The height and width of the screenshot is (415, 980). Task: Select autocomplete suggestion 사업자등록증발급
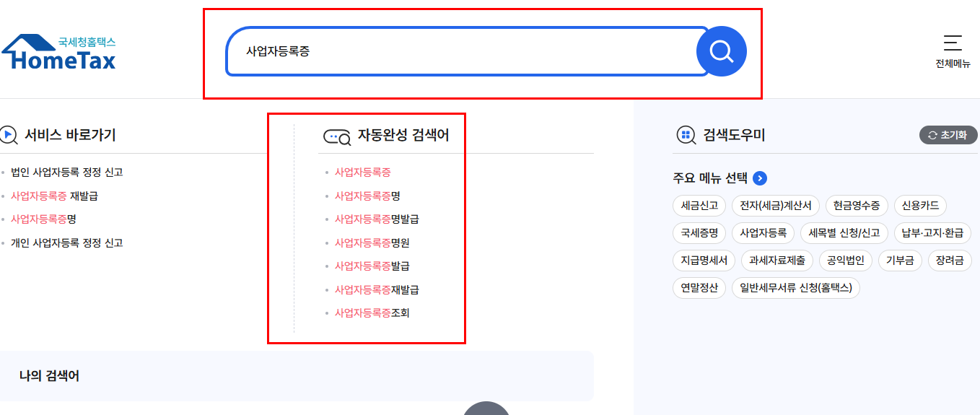pyautogui.click(x=372, y=266)
